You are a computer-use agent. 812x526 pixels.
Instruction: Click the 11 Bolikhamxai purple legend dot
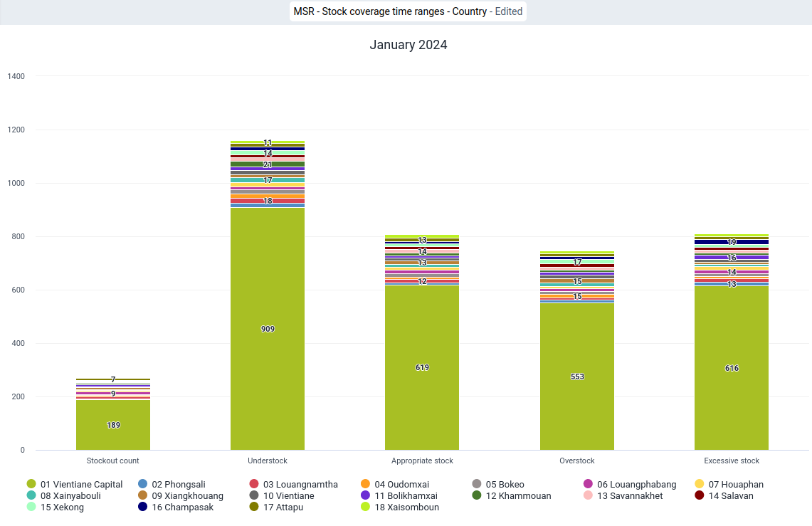365,495
